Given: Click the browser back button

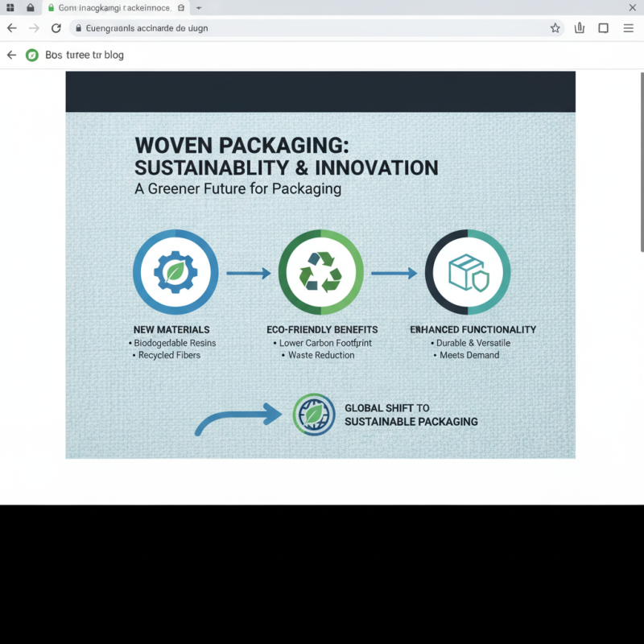Looking at the screenshot, I should [x=10, y=27].
